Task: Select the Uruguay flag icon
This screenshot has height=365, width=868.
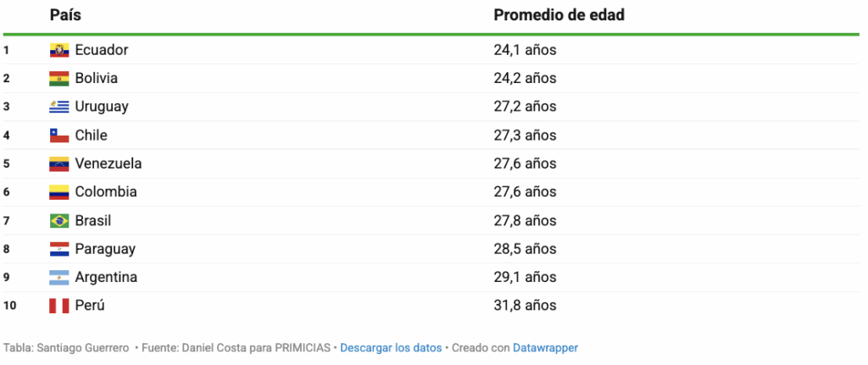Action: 58,107
